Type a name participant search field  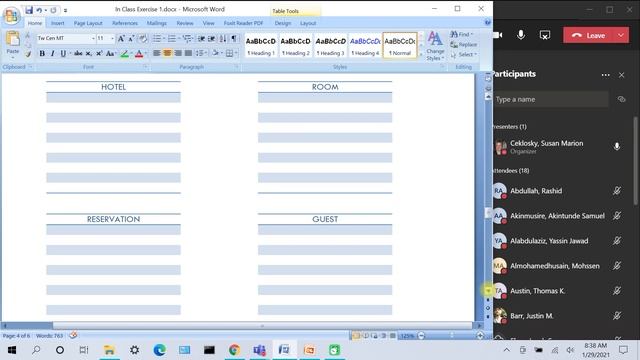[551, 99]
